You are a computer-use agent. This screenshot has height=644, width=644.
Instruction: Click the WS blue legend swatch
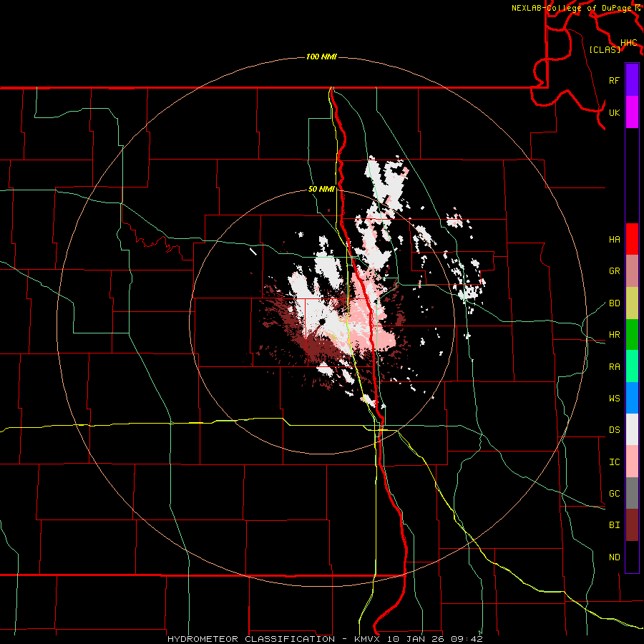(632, 398)
